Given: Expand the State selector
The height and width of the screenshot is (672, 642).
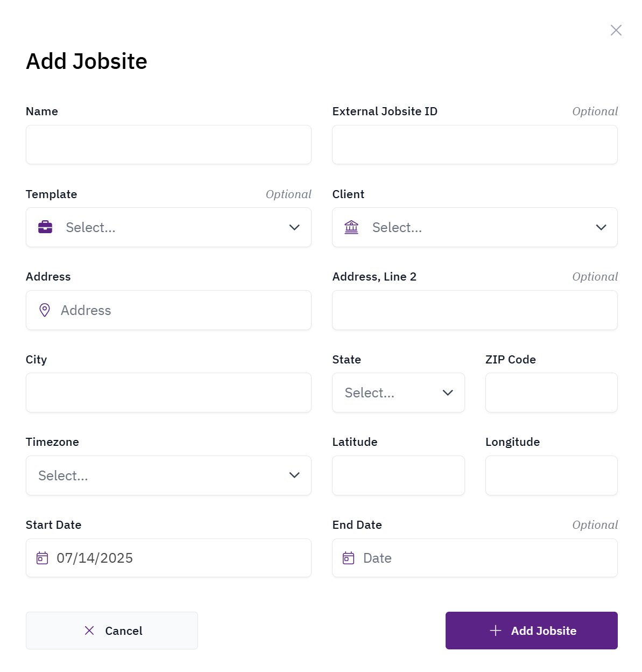Looking at the screenshot, I should click(398, 393).
